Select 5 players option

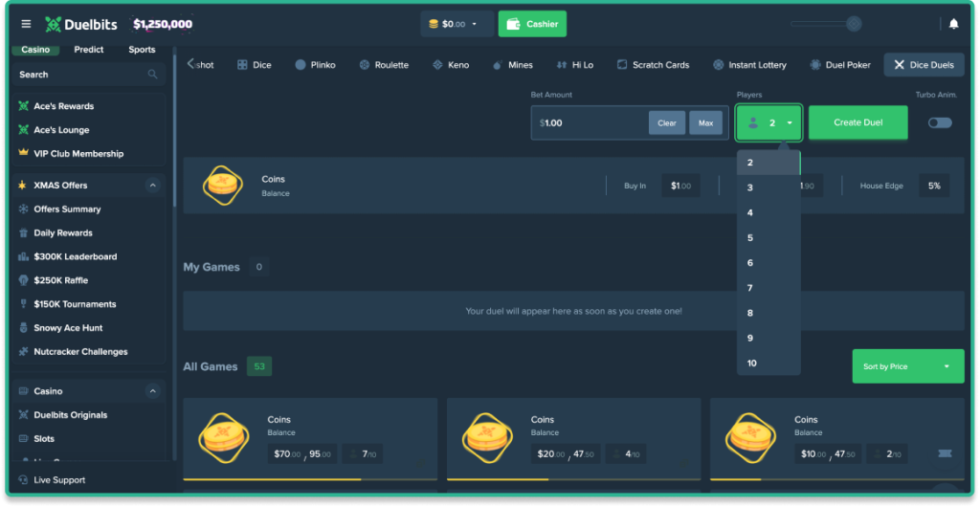pyautogui.click(x=768, y=238)
